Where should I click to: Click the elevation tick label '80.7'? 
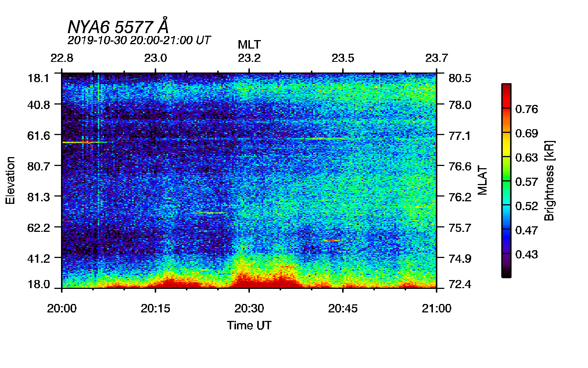(38, 166)
